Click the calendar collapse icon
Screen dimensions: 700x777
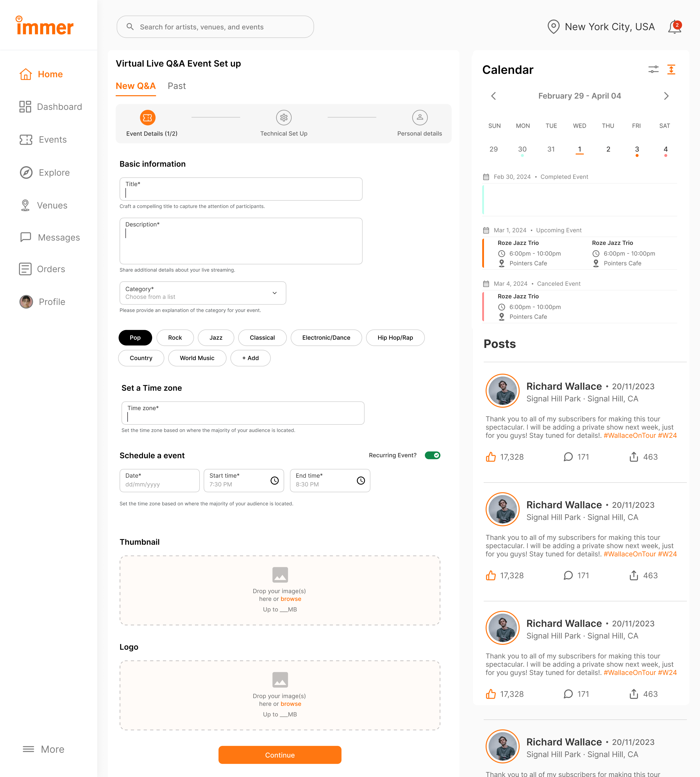point(671,70)
